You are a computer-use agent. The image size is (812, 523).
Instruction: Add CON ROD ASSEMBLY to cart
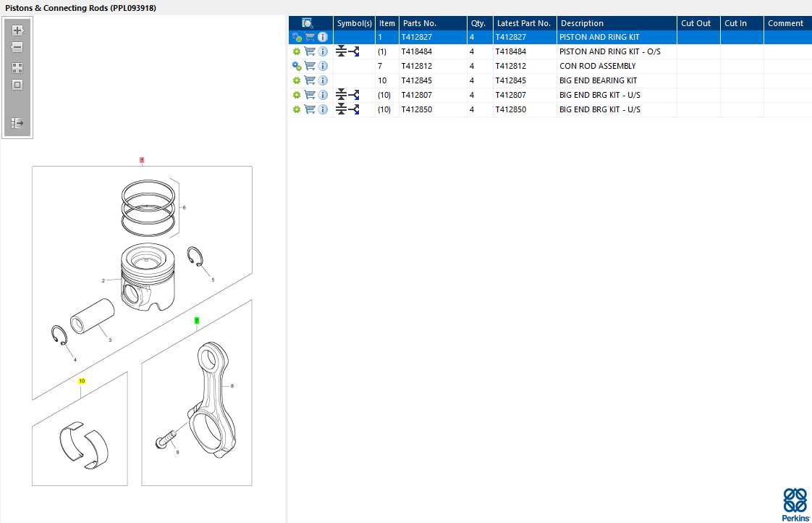click(x=310, y=66)
